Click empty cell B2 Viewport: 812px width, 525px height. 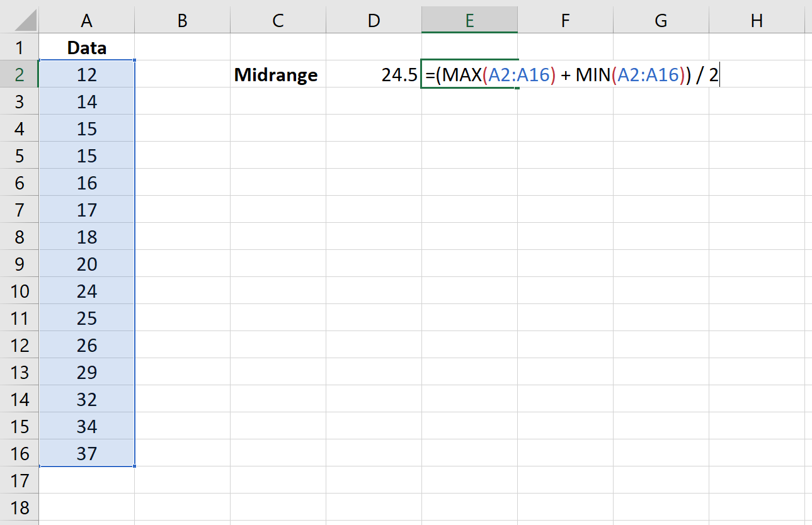pyautogui.click(x=182, y=74)
